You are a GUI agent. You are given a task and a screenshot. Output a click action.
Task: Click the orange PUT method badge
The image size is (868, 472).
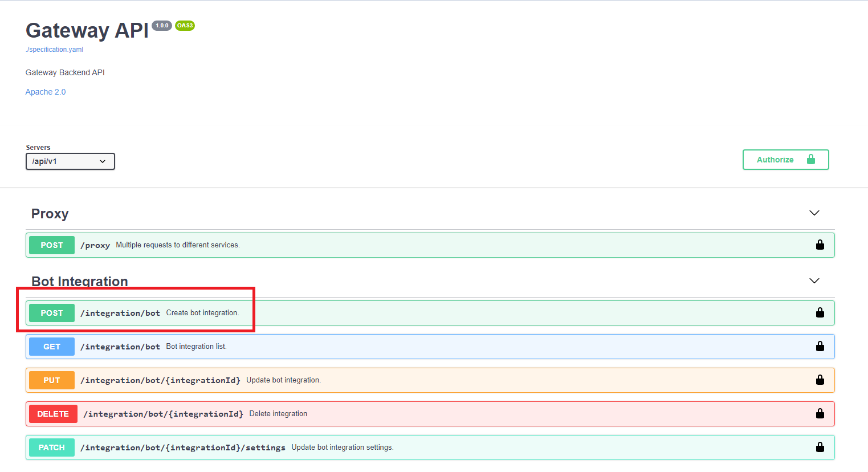point(52,380)
